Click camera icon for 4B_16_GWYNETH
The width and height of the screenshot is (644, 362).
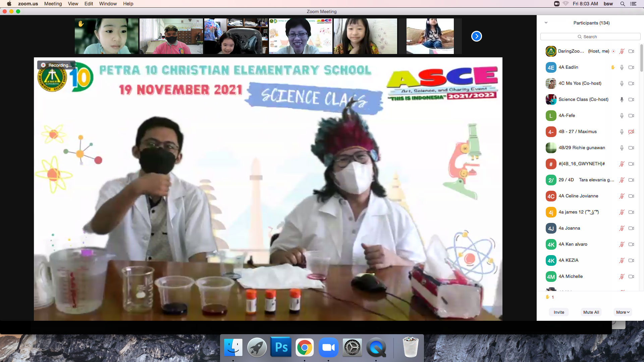click(x=631, y=164)
